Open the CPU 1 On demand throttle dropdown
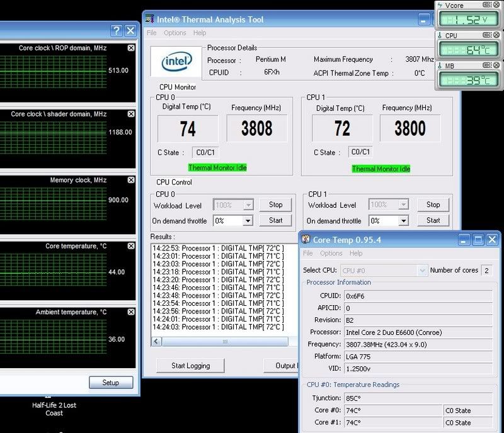504x433 pixels. point(404,221)
